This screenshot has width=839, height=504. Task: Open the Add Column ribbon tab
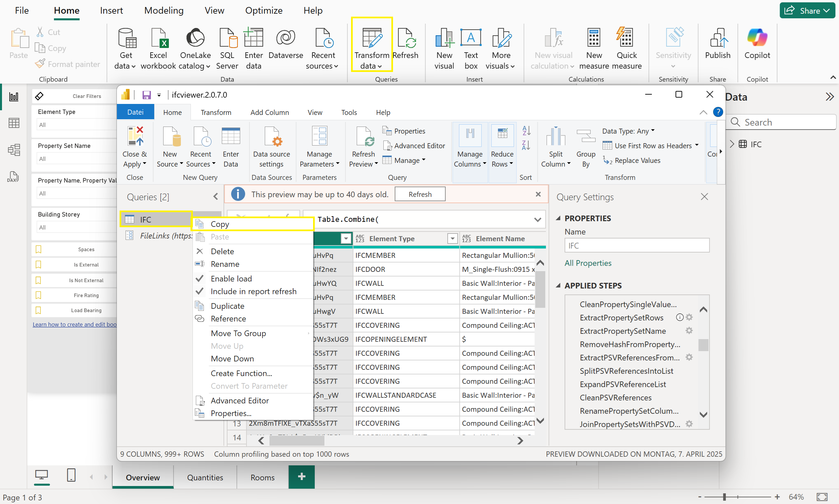(x=269, y=112)
